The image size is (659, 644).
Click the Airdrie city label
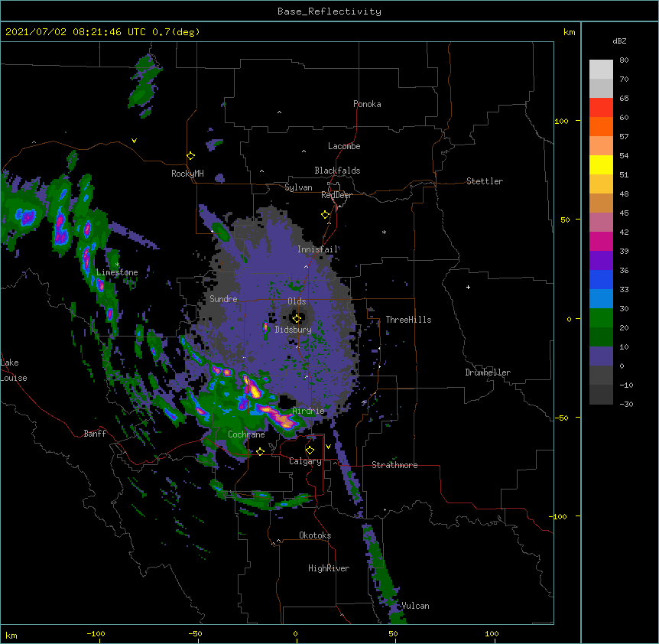click(x=309, y=411)
